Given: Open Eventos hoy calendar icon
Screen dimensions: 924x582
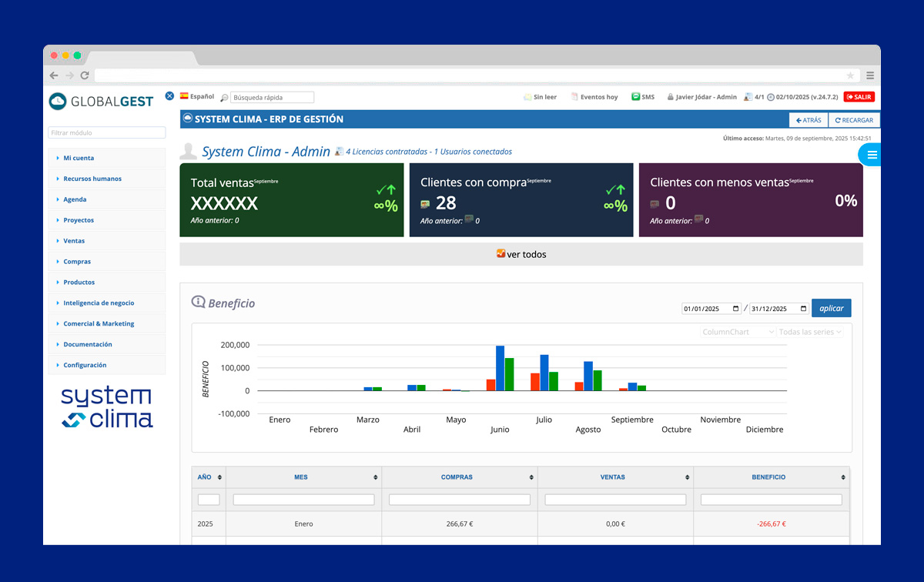Looking at the screenshot, I should coord(574,97).
